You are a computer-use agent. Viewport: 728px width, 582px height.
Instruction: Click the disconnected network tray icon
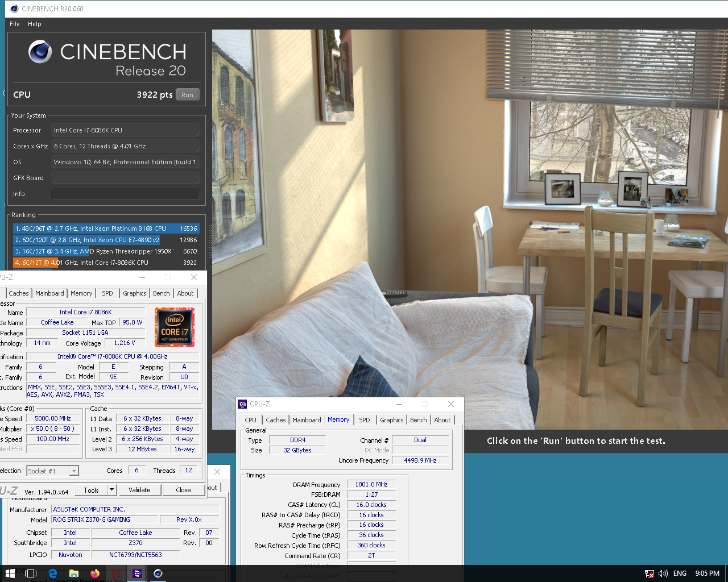(x=650, y=573)
